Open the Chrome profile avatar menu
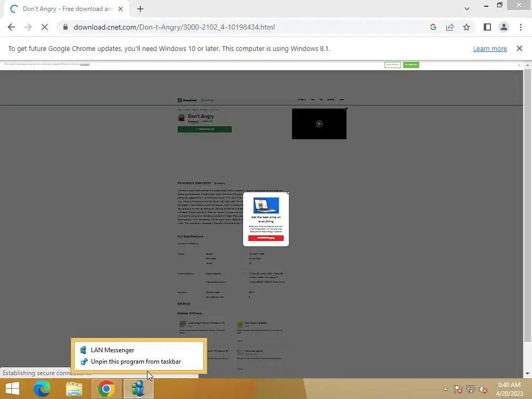Viewport: 532px width, 399px height. coord(504,27)
